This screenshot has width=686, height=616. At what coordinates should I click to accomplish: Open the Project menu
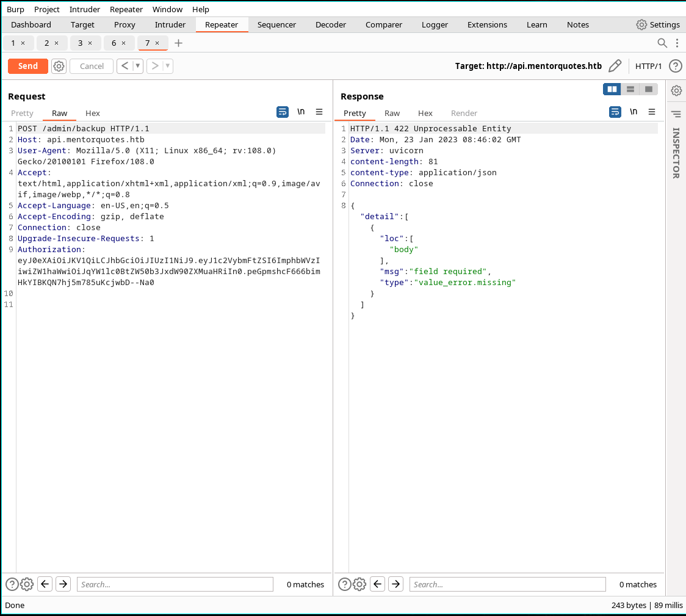click(x=47, y=9)
